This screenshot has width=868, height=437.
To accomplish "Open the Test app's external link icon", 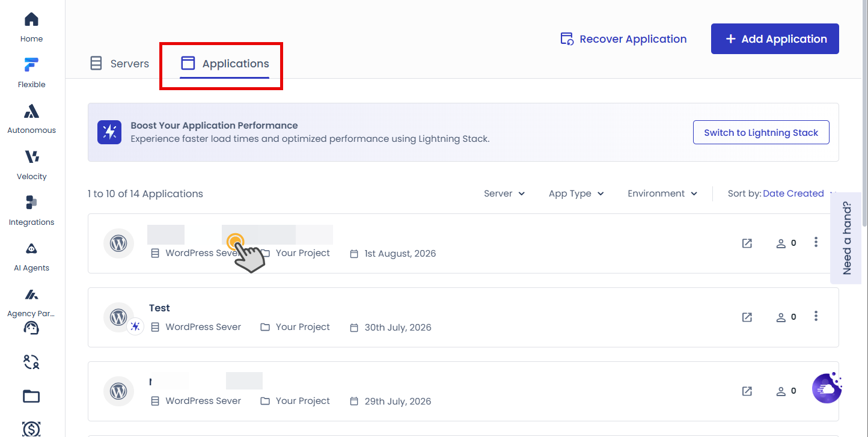I will point(747,317).
